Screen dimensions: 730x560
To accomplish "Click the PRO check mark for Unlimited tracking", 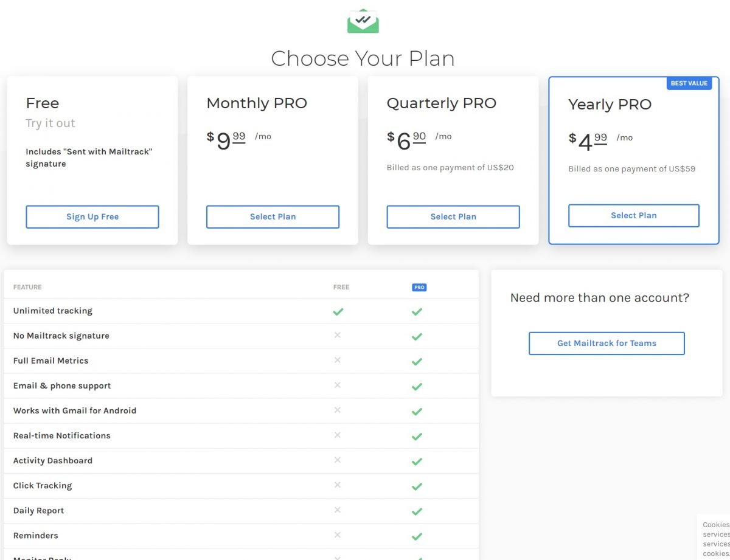I will point(417,311).
